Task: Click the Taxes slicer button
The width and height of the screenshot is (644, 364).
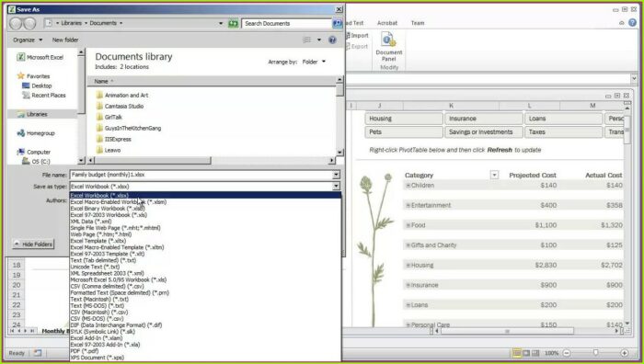Action: [563, 132]
